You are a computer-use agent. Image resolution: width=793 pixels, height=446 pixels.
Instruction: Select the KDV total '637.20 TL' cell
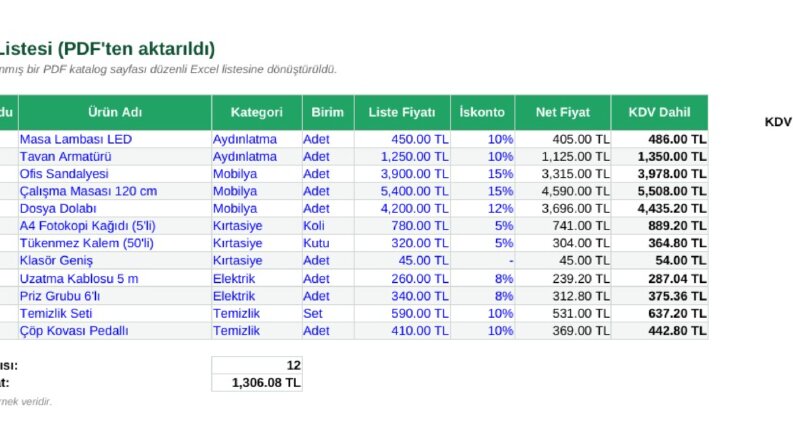[x=659, y=313]
